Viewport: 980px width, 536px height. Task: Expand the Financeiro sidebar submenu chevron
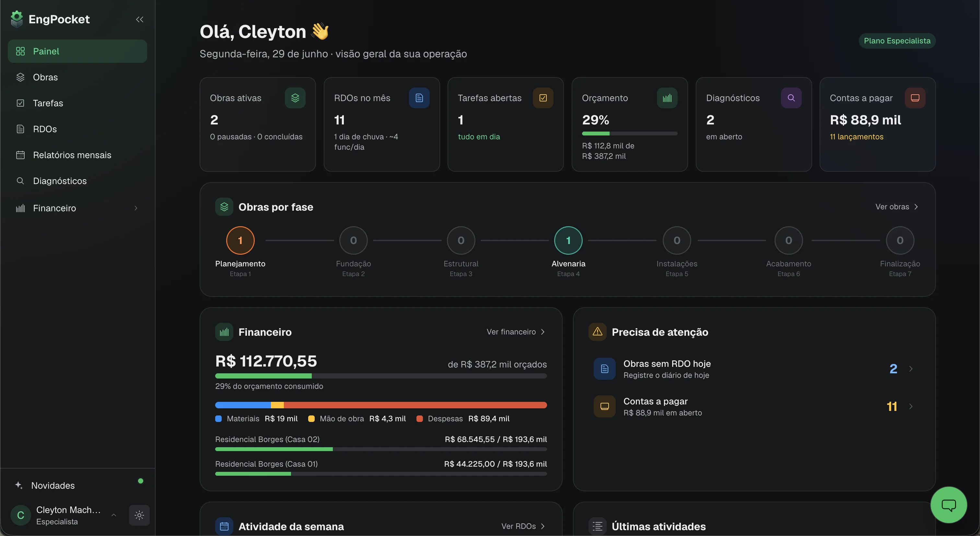[136, 208]
